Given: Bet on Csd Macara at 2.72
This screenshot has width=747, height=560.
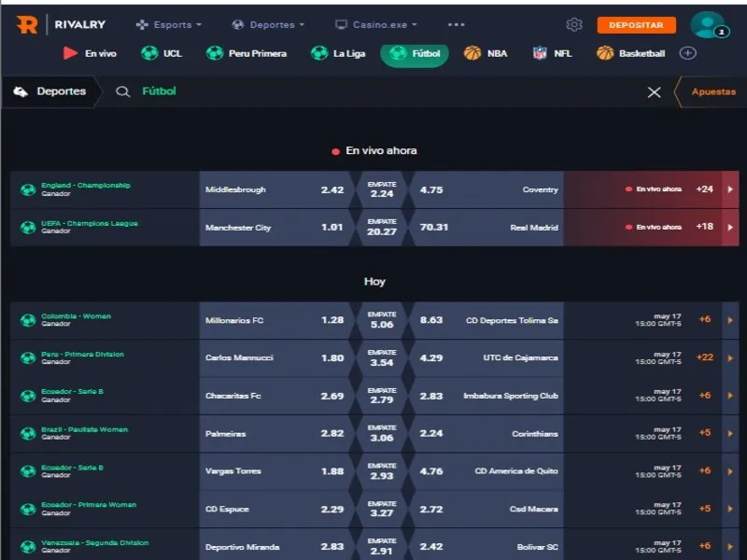Looking at the screenshot, I should coord(486,509).
